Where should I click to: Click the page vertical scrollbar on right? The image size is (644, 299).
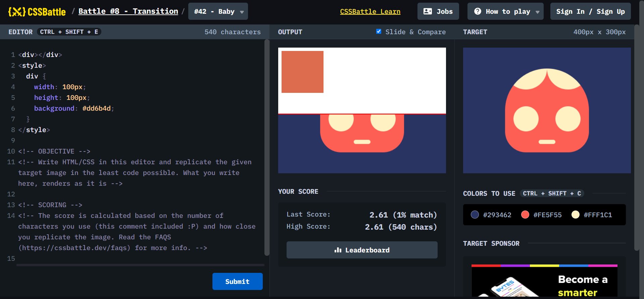[x=637, y=137]
